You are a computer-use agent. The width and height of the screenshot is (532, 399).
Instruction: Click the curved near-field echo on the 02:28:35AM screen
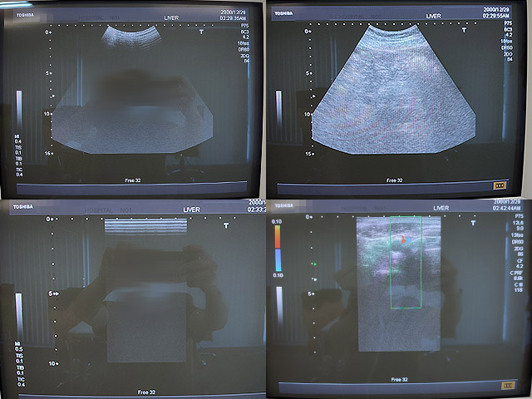point(131,37)
